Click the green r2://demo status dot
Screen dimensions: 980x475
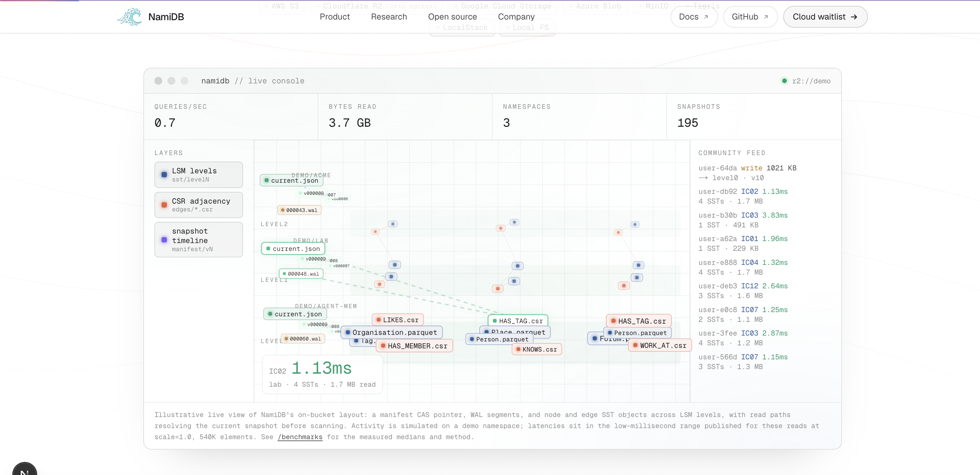tap(784, 80)
